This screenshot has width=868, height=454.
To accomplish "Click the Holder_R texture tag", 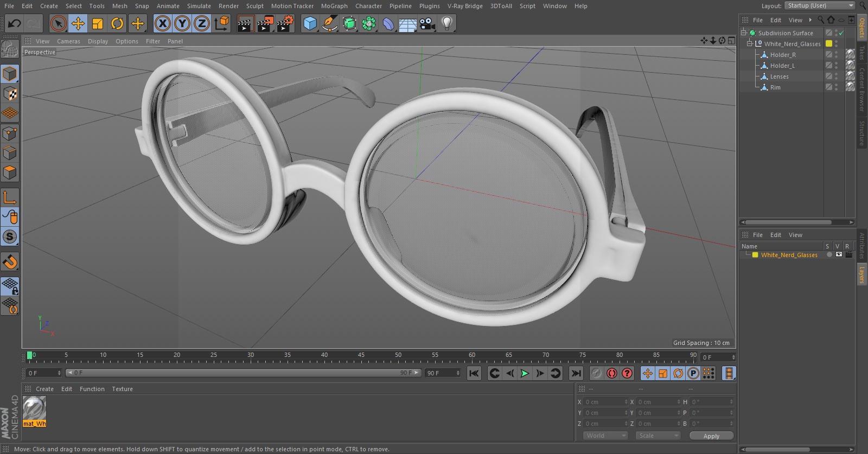I will click(x=850, y=54).
